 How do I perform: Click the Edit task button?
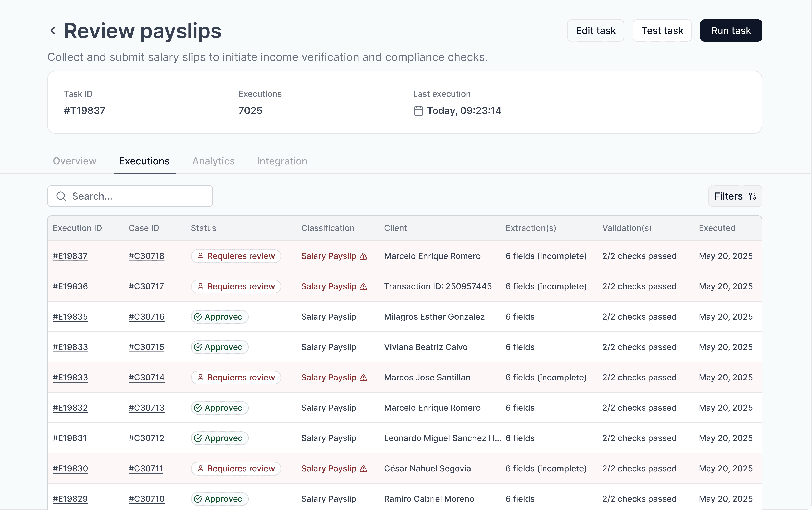pyautogui.click(x=595, y=30)
